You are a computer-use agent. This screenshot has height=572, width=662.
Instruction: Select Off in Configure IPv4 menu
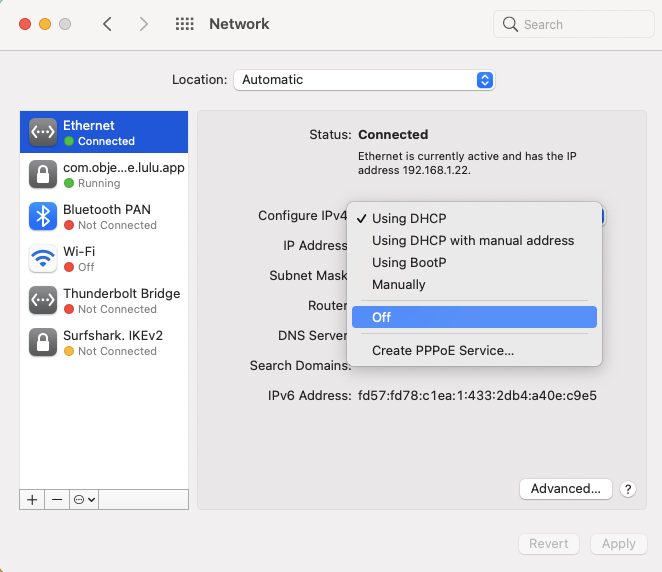pyautogui.click(x=474, y=317)
